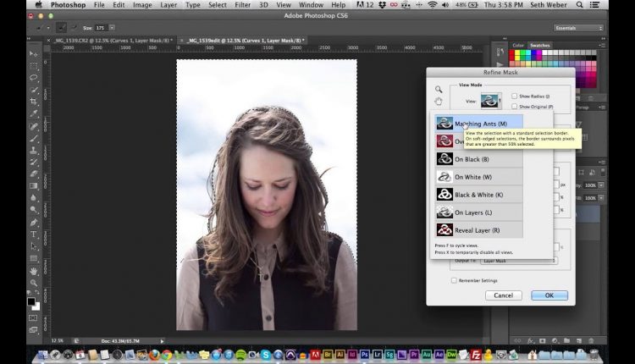Switch to the Color panel tab
635x364 pixels.
pyautogui.click(x=518, y=46)
